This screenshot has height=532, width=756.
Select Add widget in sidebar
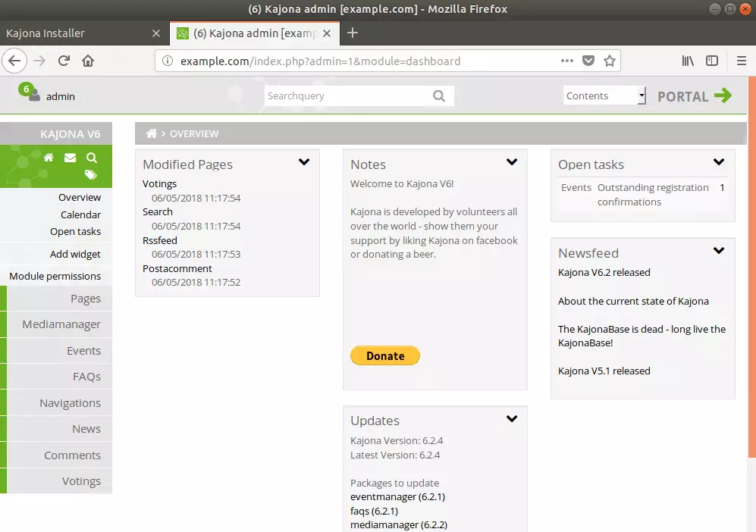coord(75,255)
